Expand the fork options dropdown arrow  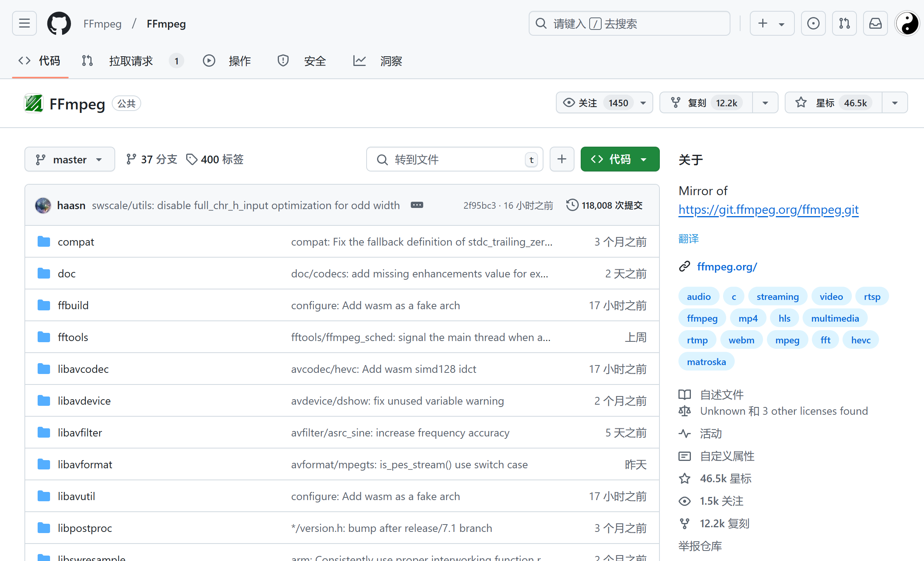coord(765,103)
